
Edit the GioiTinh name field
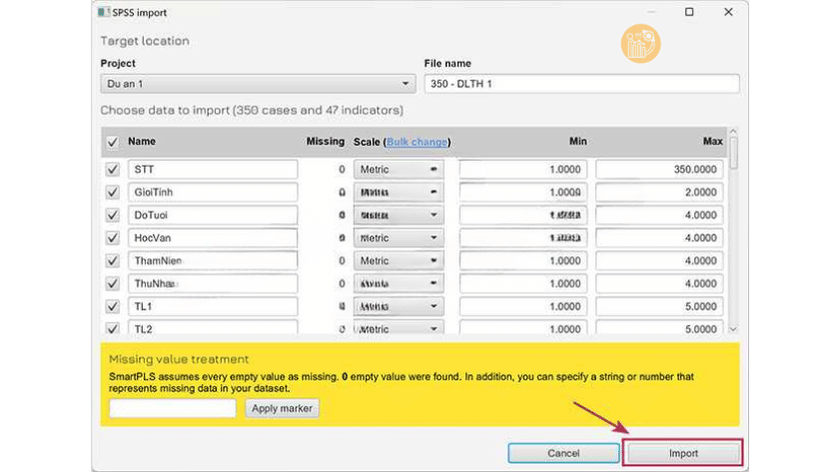click(x=213, y=192)
